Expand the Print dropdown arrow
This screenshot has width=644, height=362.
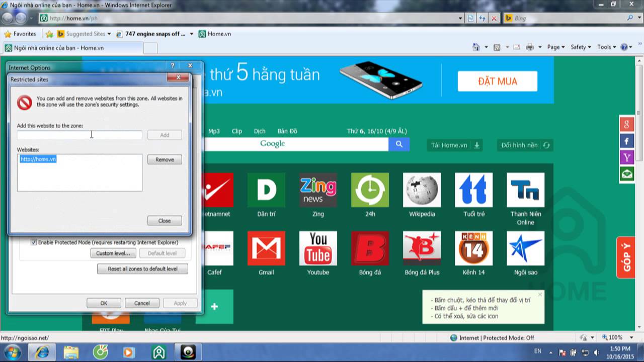click(540, 47)
